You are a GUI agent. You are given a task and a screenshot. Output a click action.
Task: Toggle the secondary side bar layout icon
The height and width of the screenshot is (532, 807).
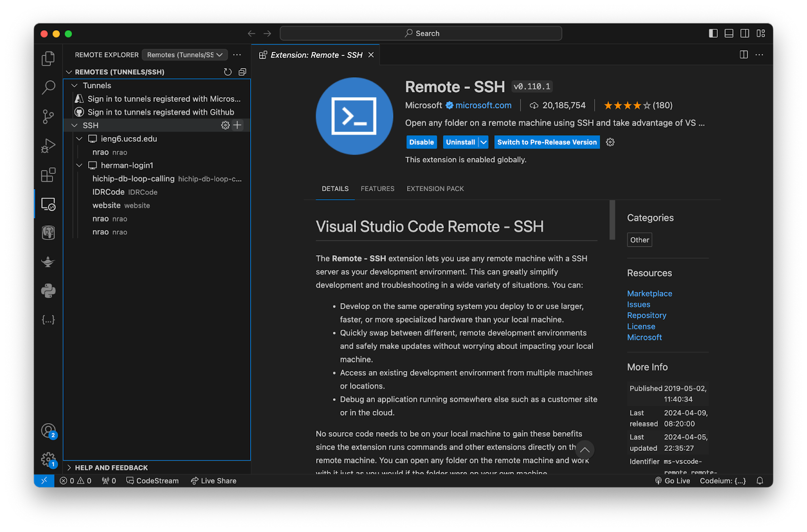click(x=744, y=33)
